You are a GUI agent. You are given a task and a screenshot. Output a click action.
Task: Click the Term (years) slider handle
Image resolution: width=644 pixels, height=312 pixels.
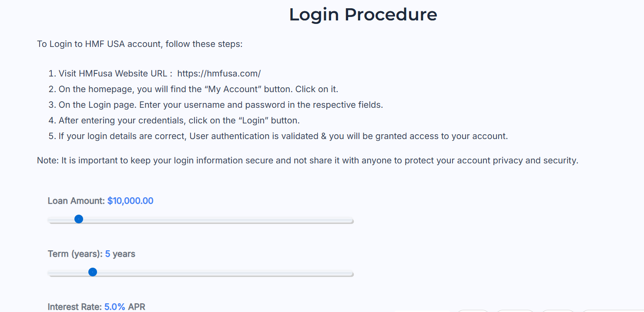[93, 272]
